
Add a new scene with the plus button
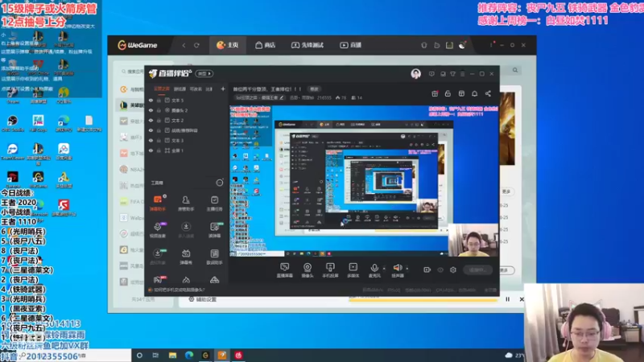tap(223, 88)
